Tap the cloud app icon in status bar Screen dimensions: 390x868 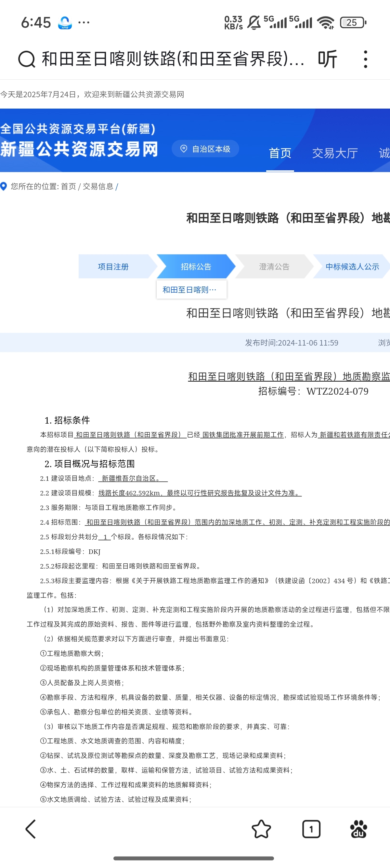point(65,22)
